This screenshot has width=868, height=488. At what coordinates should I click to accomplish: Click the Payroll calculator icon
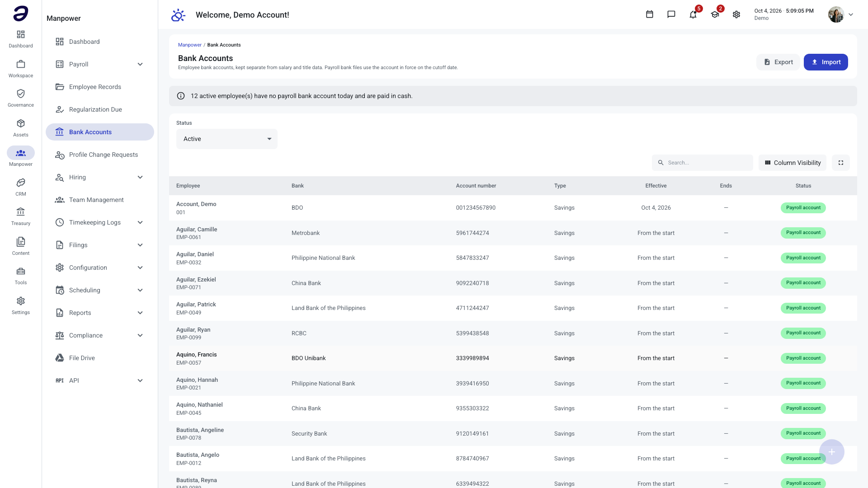pos(60,64)
